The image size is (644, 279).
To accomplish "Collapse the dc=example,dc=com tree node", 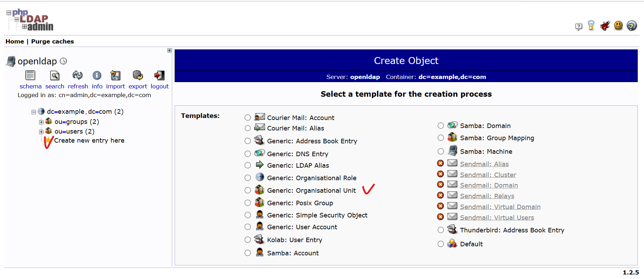I will coord(34,112).
